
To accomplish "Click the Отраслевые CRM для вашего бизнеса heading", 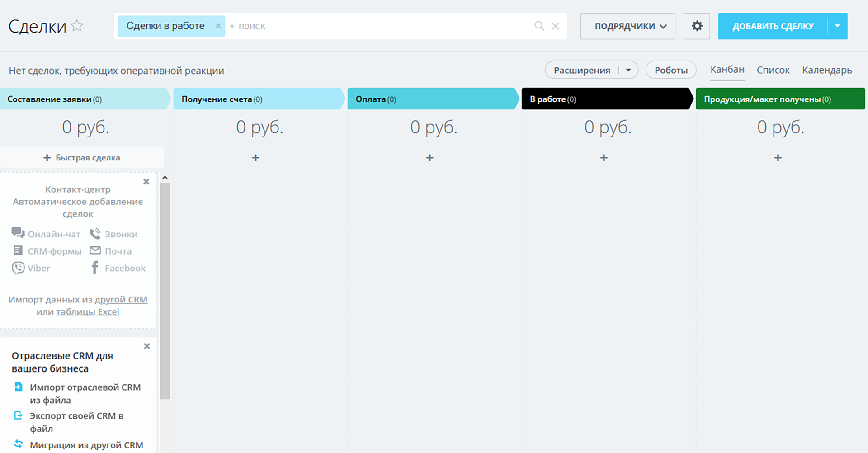I will point(62,362).
